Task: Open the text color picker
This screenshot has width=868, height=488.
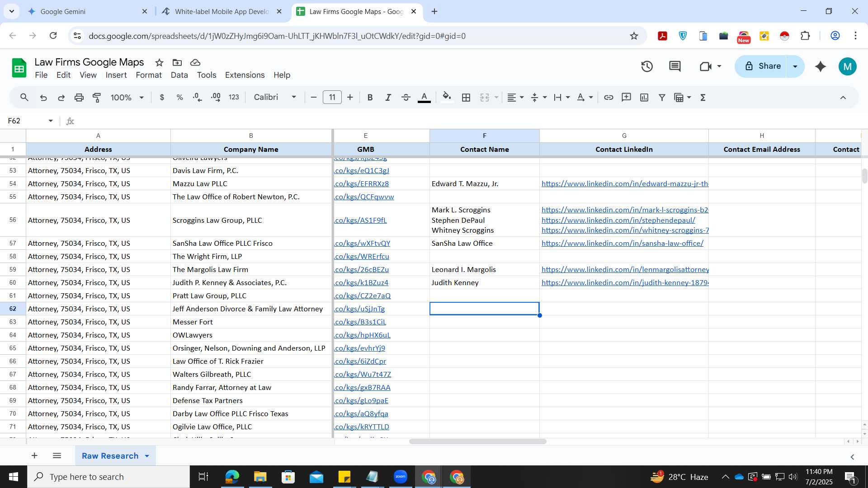Action: tap(424, 97)
